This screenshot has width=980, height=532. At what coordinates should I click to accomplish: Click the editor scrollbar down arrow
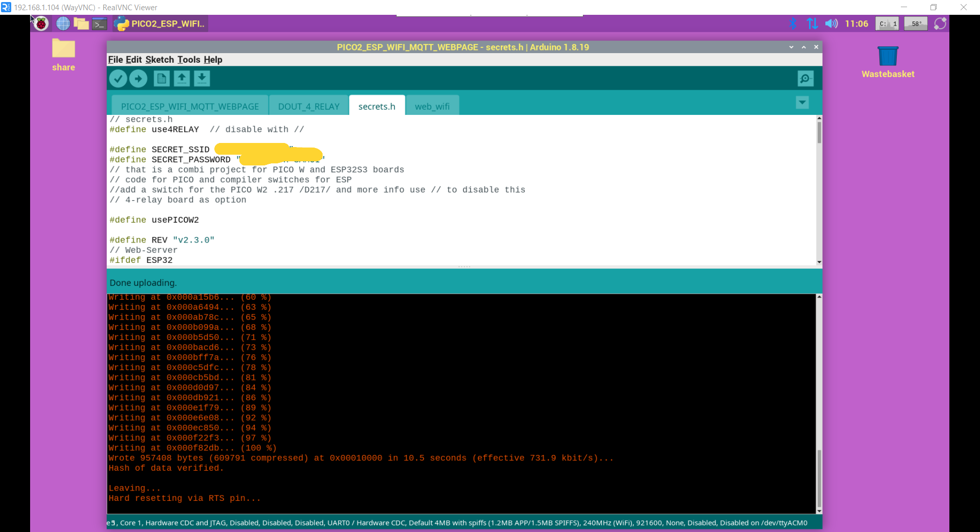pyautogui.click(x=819, y=262)
